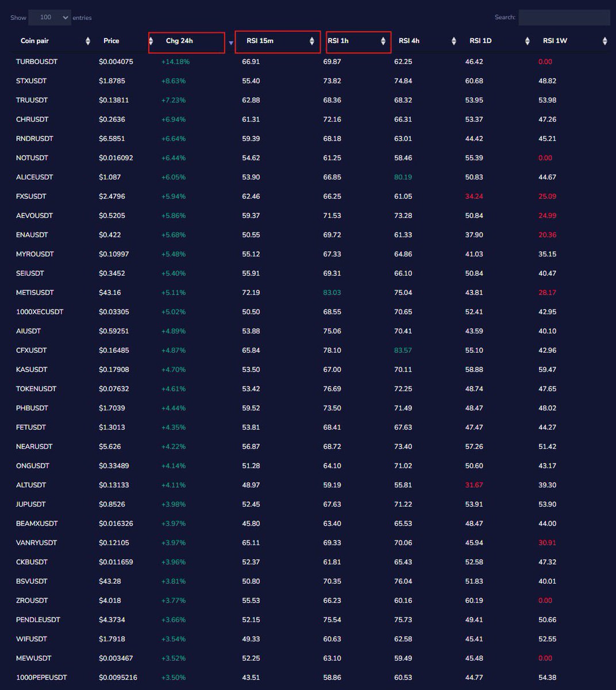The height and width of the screenshot is (690, 616).
Task: Select the CHRUSDT coin pair
Action: pos(32,120)
